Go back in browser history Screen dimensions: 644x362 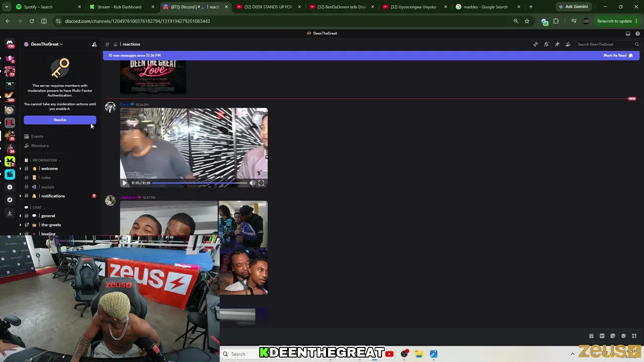8,21
